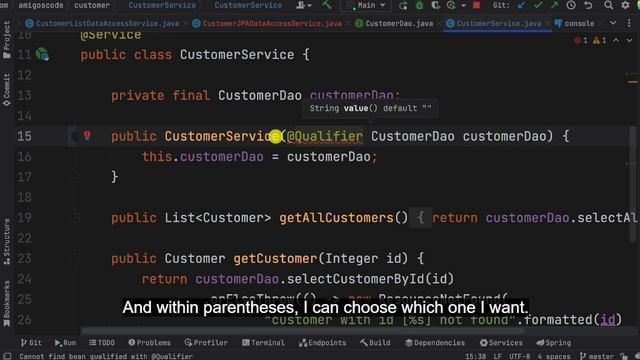Open the Spring tool window
640x360 pixels.
coord(554,343)
